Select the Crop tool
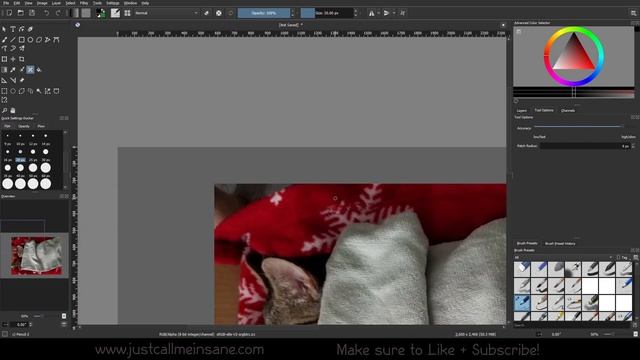 click(22, 59)
